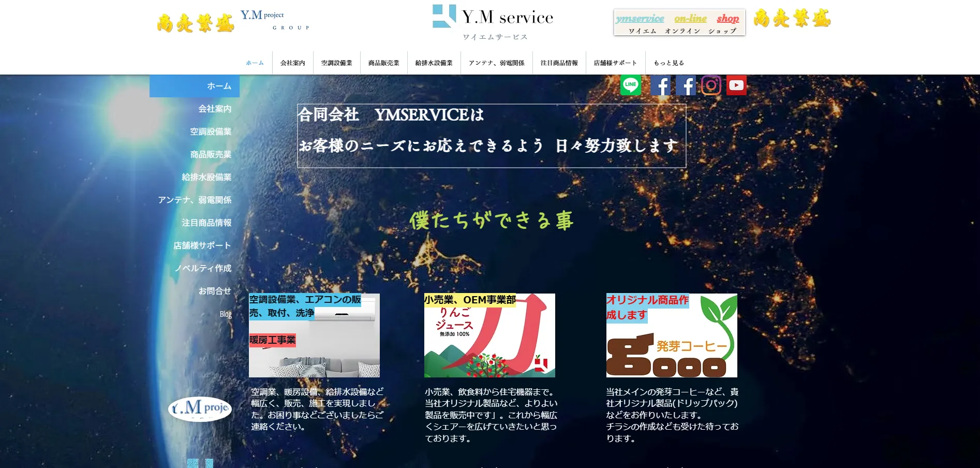Image resolution: width=980 pixels, height=468 pixels.
Task: Click the Instagram icon
Action: pos(711,85)
